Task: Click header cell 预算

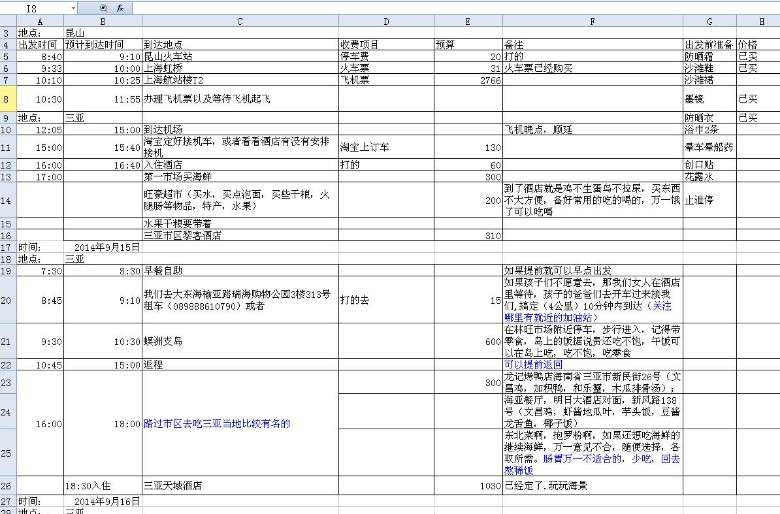Action: (x=468, y=45)
